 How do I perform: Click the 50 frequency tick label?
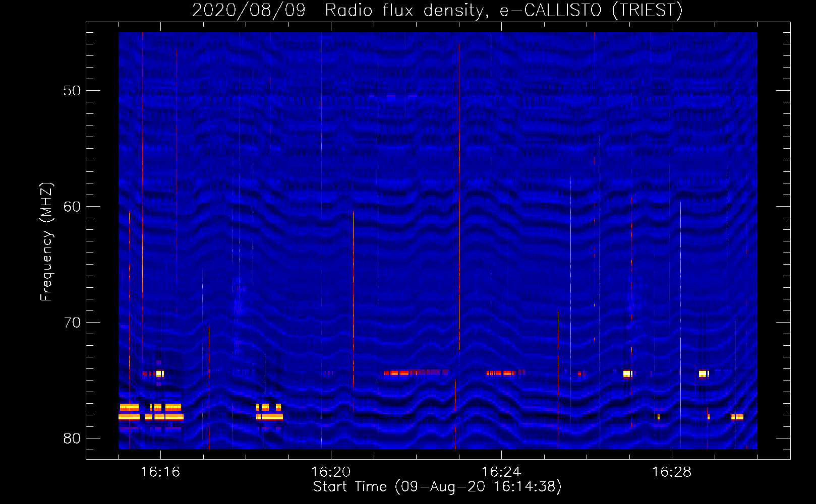tap(72, 91)
